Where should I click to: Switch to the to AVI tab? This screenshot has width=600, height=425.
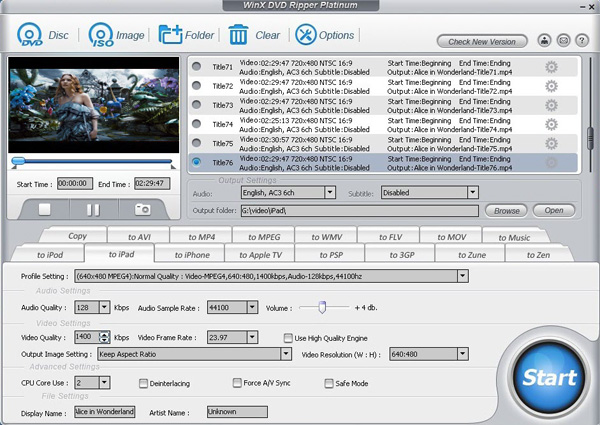[139, 236]
